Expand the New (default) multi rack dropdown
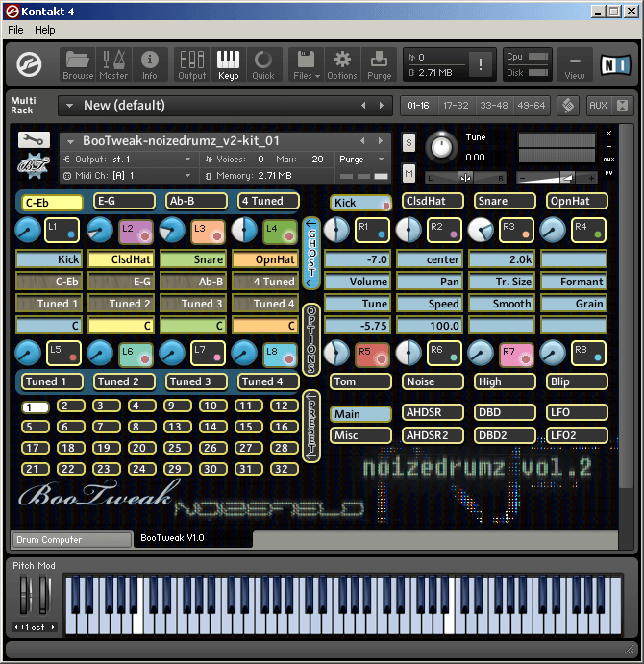Image resolution: width=644 pixels, height=664 pixels. pos(69,106)
